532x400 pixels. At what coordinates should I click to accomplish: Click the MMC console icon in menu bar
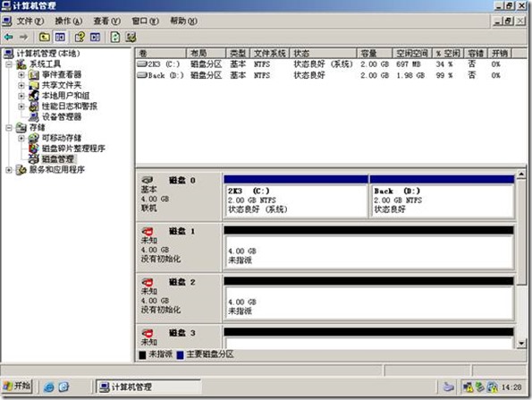coord(7,21)
